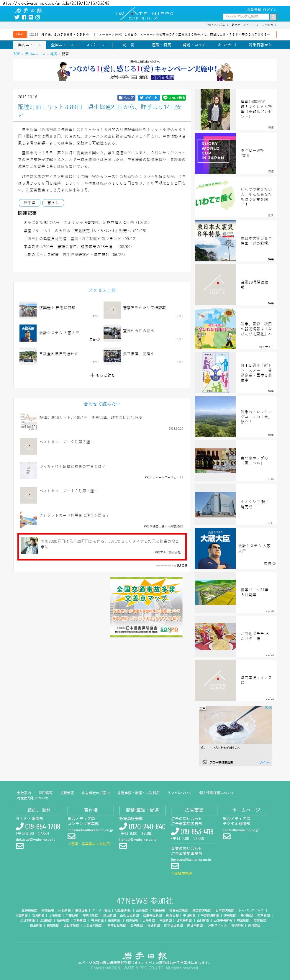The width and height of the screenshot is (290, 980).
Task: Expand ranking list with もっと読む
Action: coord(102,375)
